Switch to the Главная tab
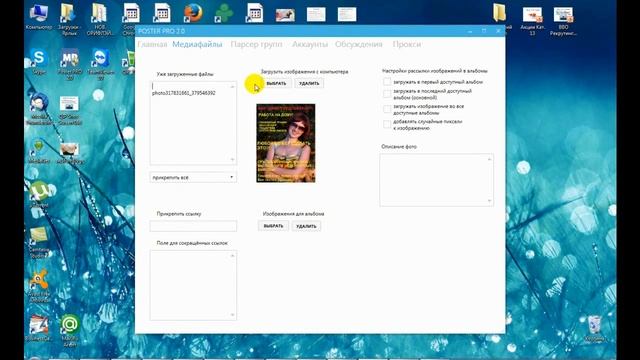This screenshot has height=360, width=640. 152,44
